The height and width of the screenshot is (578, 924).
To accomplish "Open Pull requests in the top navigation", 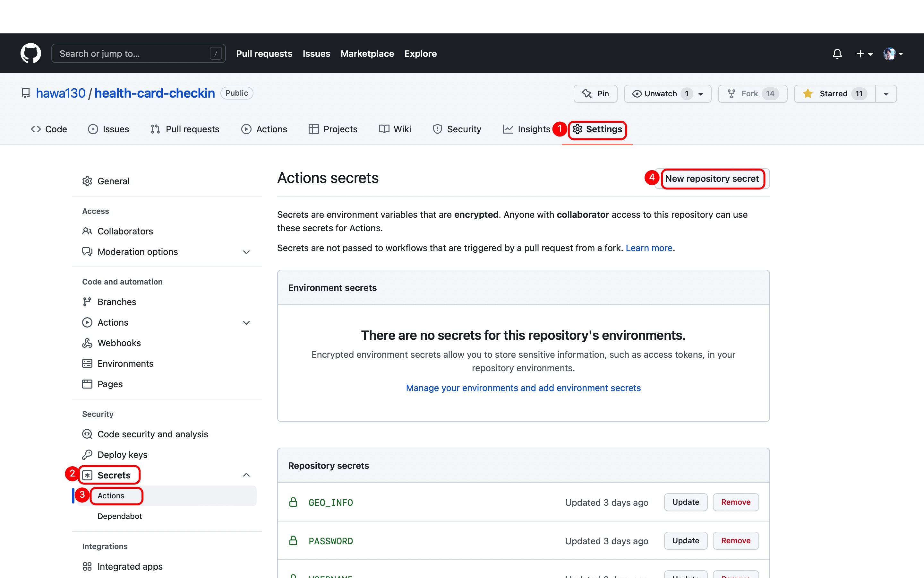I will tap(264, 54).
